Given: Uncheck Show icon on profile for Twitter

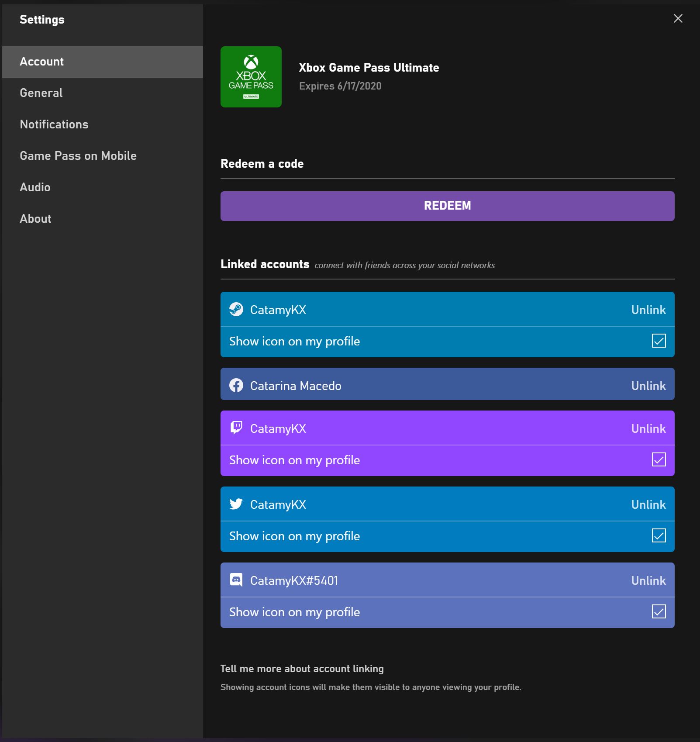Looking at the screenshot, I should 659,535.
